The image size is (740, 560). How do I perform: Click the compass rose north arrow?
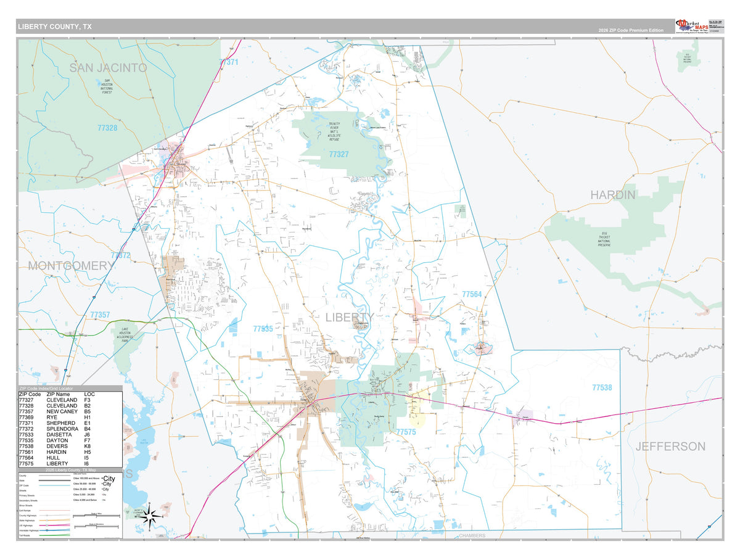[149, 509]
